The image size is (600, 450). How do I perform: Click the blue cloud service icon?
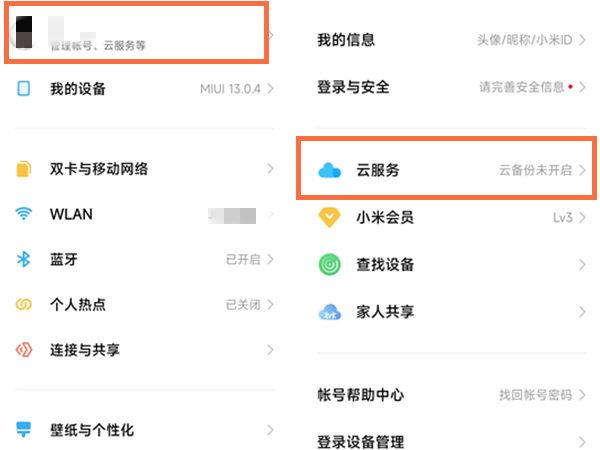[329, 170]
